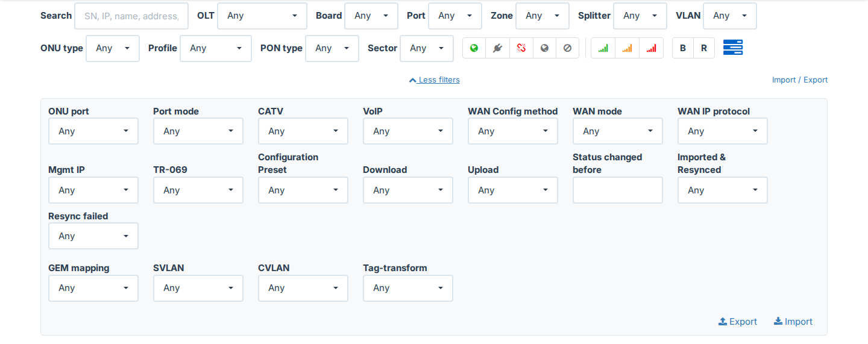
Task: Open the WAN mode dropdown
Action: (x=618, y=131)
